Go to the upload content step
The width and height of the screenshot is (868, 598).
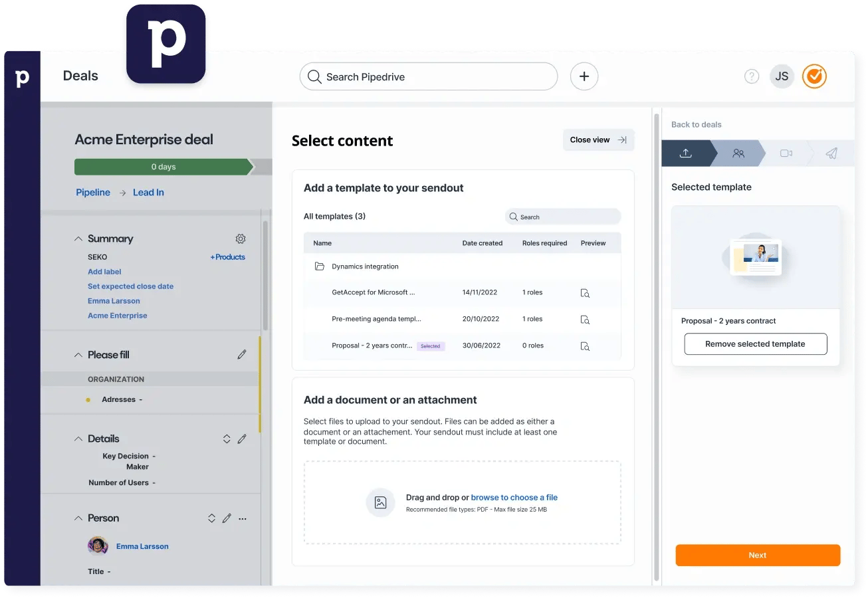(x=686, y=153)
